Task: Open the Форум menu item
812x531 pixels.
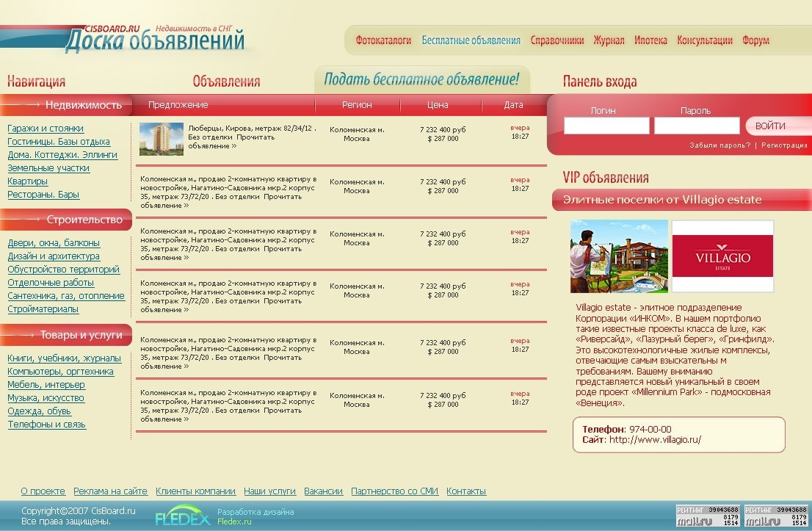Action: tap(755, 40)
